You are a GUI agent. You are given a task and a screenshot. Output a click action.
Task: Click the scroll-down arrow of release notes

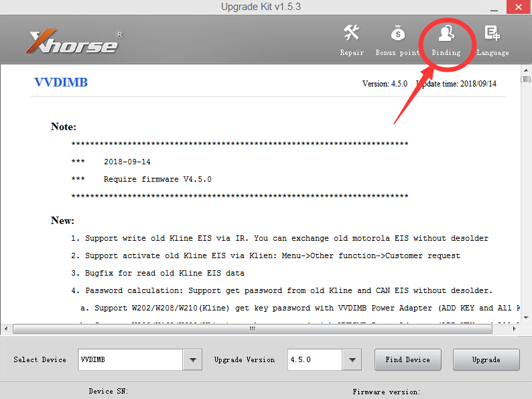tap(526, 318)
